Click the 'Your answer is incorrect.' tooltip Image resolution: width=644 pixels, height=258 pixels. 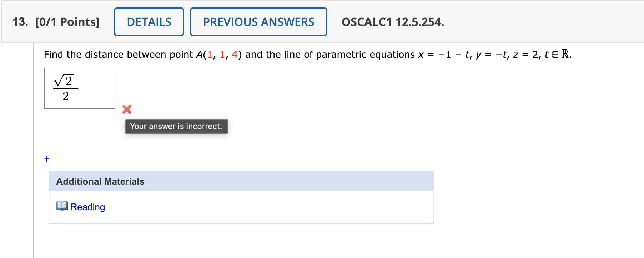pyautogui.click(x=176, y=126)
